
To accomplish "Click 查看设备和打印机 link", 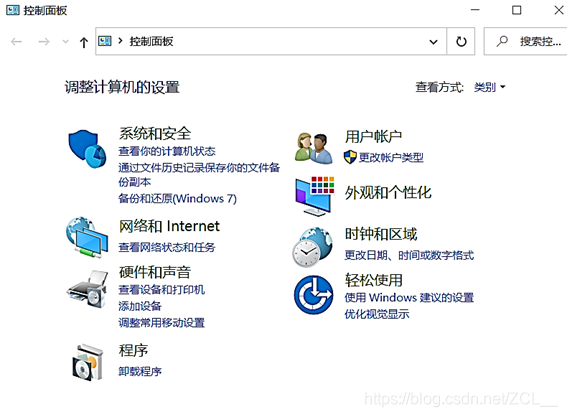I will point(162,290).
